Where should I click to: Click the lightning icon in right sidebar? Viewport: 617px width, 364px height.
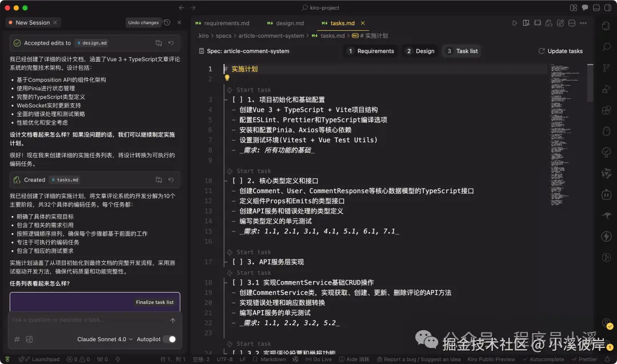[x=606, y=236]
